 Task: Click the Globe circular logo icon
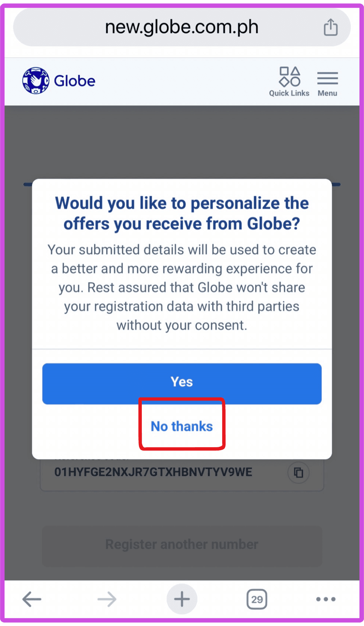(x=36, y=80)
